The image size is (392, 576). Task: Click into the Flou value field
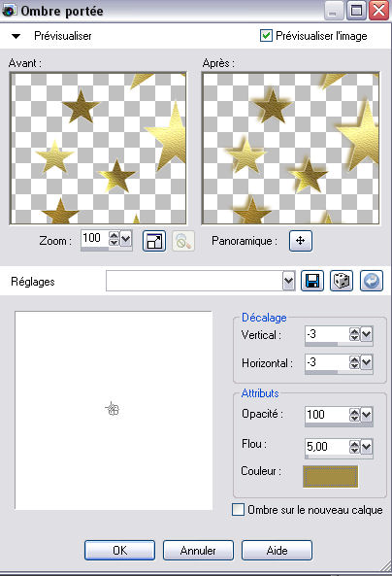click(x=326, y=446)
